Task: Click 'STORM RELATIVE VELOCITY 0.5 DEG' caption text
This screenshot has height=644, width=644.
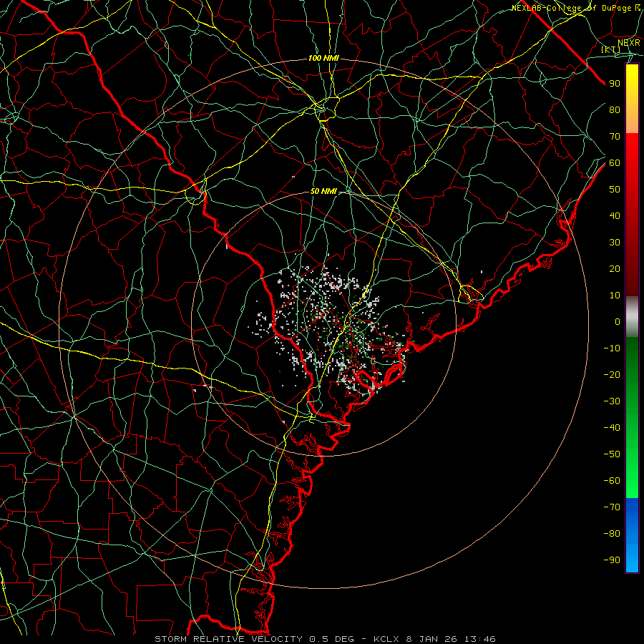Action: [x=255, y=639]
